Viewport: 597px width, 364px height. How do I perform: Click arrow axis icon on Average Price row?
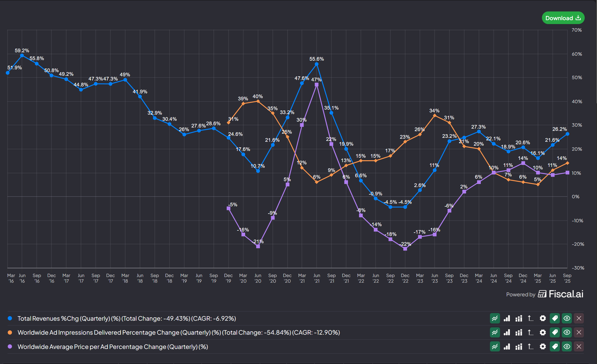pos(530,347)
